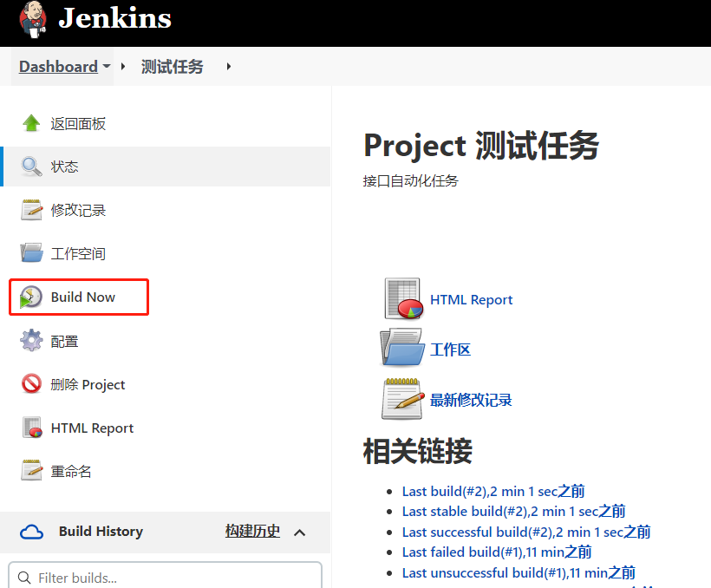Open the 测试任务 breadcrumb
The image size is (711, 588).
click(172, 67)
